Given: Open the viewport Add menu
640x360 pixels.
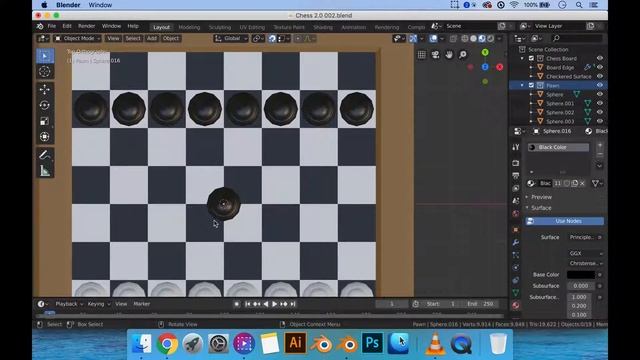Looking at the screenshot, I should point(152,38).
